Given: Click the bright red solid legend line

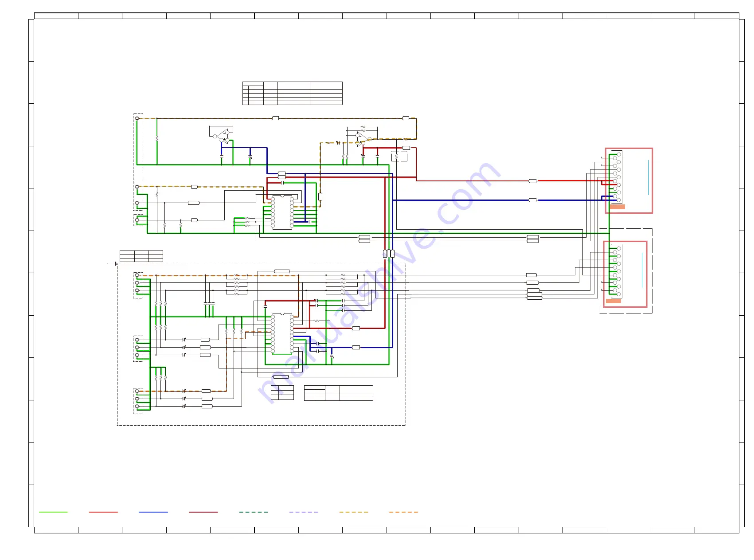Looking at the screenshot, I should click(x=103, y=512).
